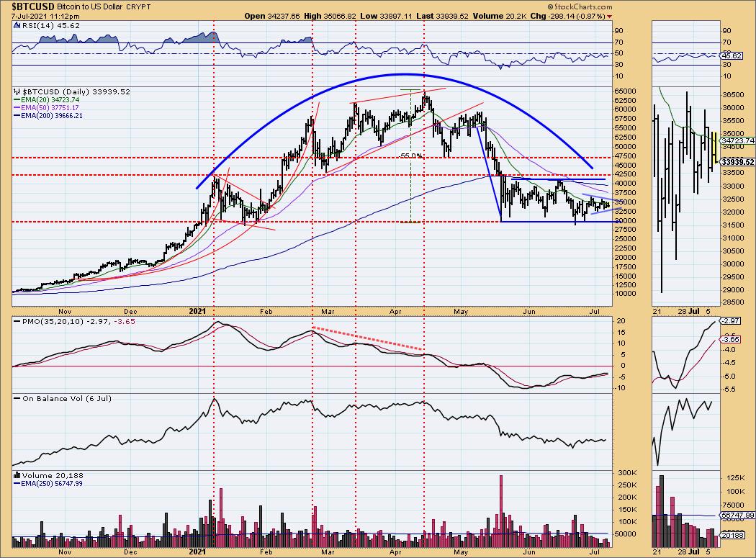The width and height of the screenshot is (756, 558).
Task: Click the CRYPT exchange label
Action: [138, 7]
